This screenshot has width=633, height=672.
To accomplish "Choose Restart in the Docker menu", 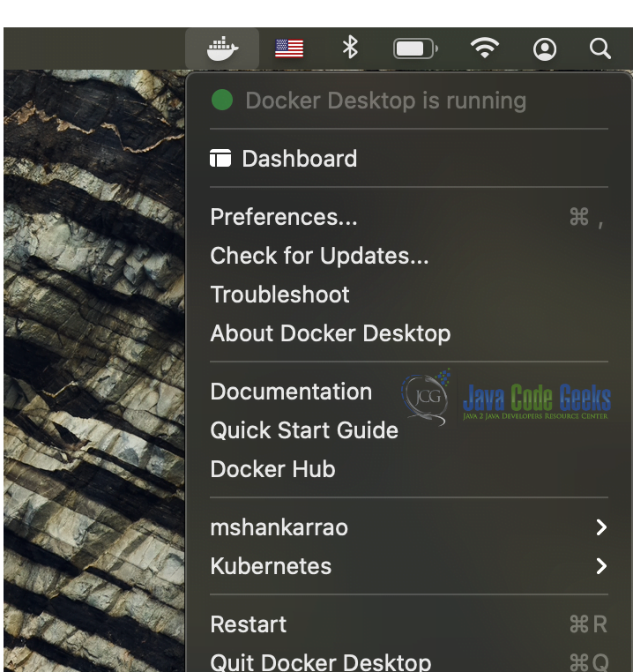I will coord(409,624).
